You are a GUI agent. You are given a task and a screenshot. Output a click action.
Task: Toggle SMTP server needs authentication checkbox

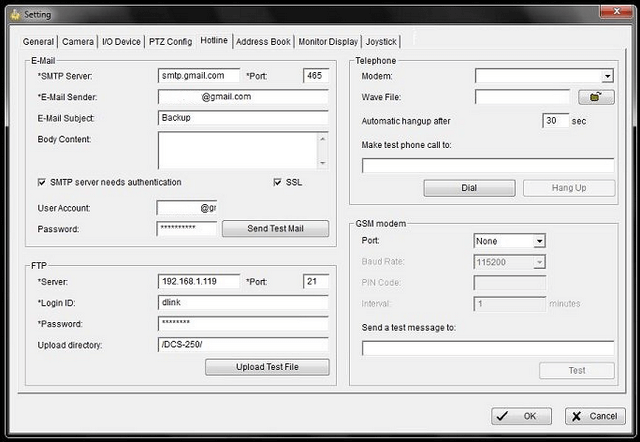pos(41,182)
